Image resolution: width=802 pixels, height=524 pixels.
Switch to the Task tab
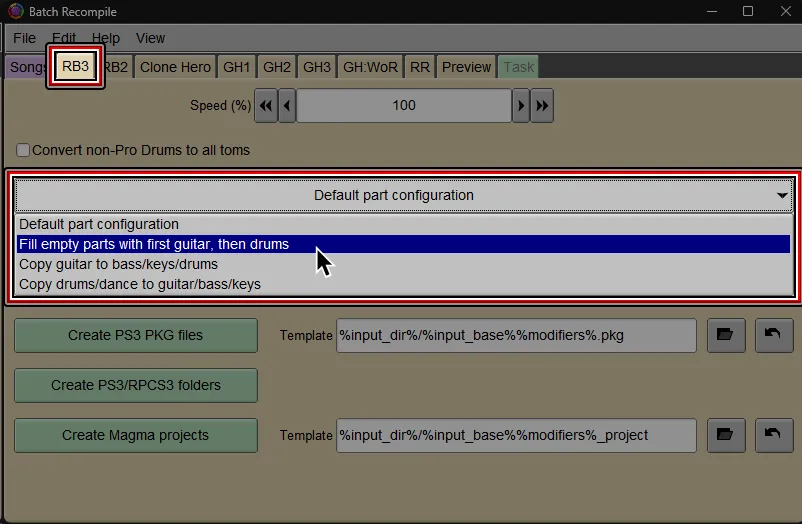coord(519,67)
